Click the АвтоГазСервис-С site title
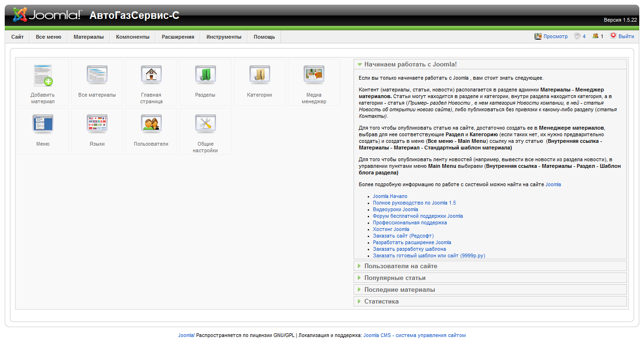This screenshot has height=362, width=644. tap(134, 16)
